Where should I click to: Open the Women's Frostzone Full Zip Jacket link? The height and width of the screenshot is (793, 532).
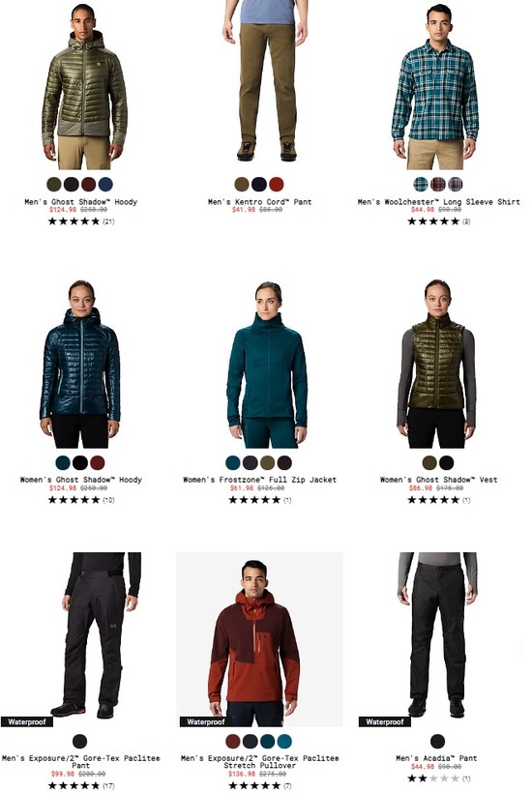click(260, 480)
